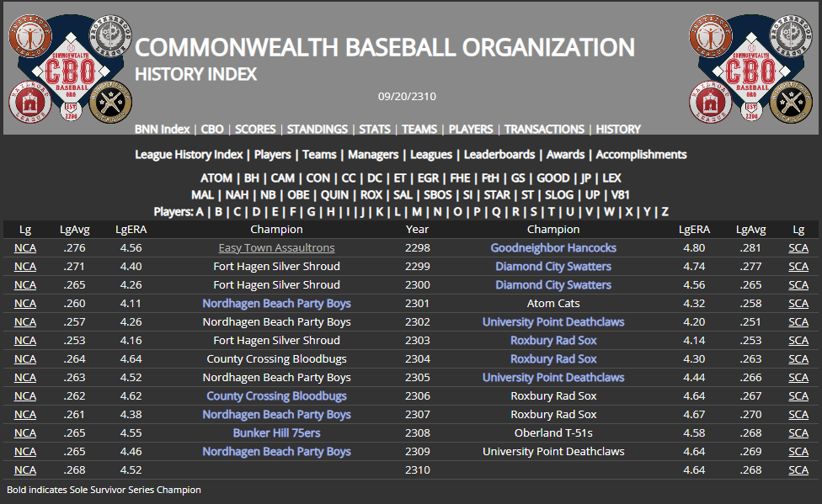Open the QUIN team abbreviation link
This screenshot has height=504, width=822.
tap(334, 195)
